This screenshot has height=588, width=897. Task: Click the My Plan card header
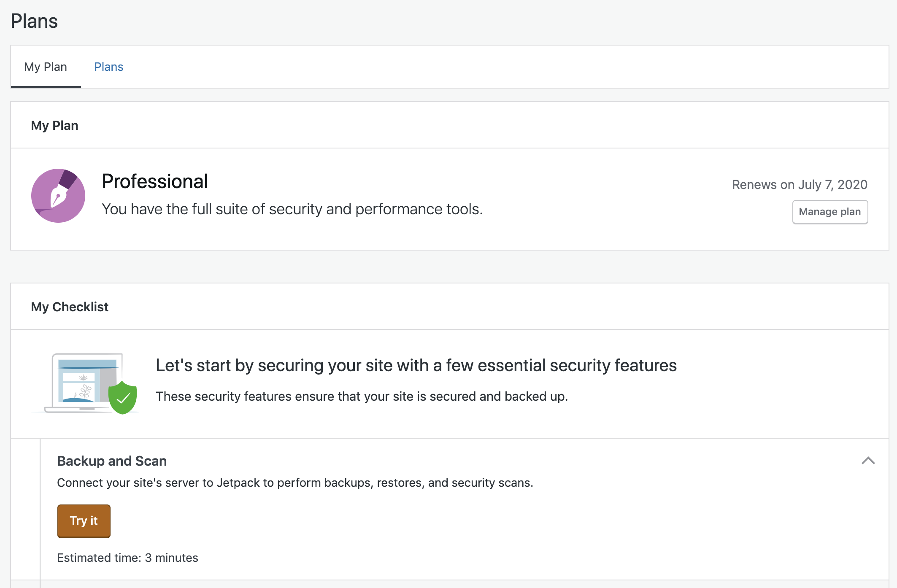coord(54,125)
